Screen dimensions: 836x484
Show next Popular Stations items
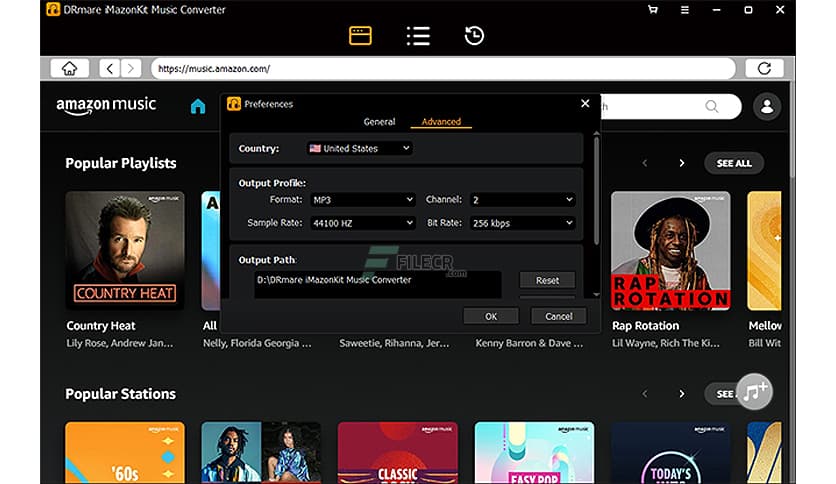point(681,394)
